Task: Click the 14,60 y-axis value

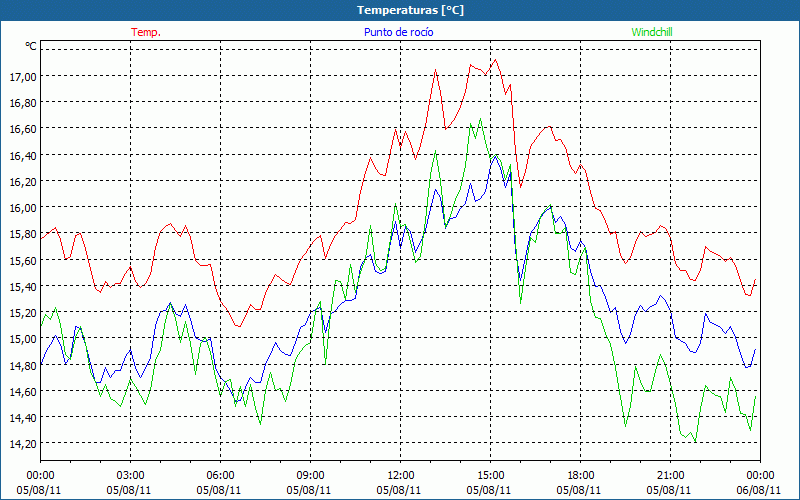Action: pyautogui.click(x=23, y=391)
